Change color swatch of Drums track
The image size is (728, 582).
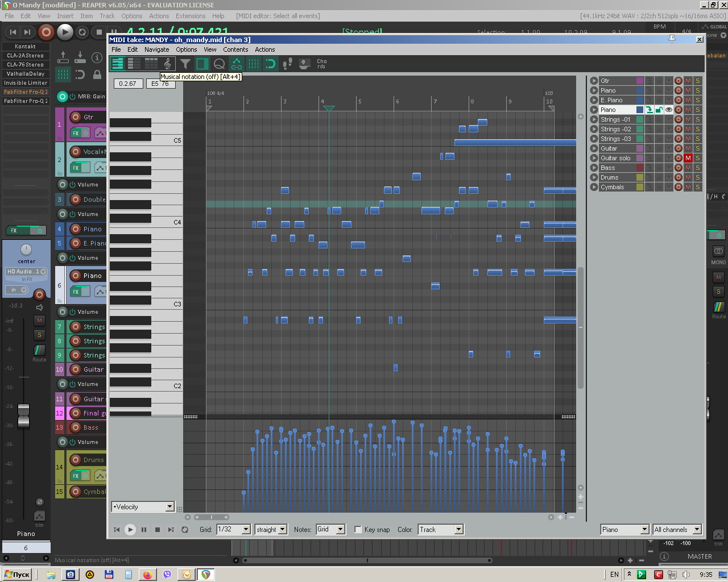[x=640, y=177]
